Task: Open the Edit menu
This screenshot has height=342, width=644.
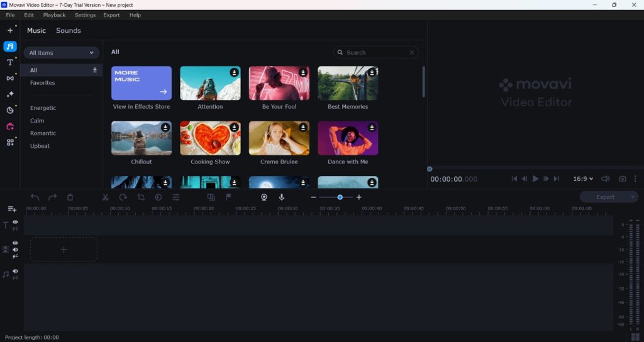Action: pos(29,15)
